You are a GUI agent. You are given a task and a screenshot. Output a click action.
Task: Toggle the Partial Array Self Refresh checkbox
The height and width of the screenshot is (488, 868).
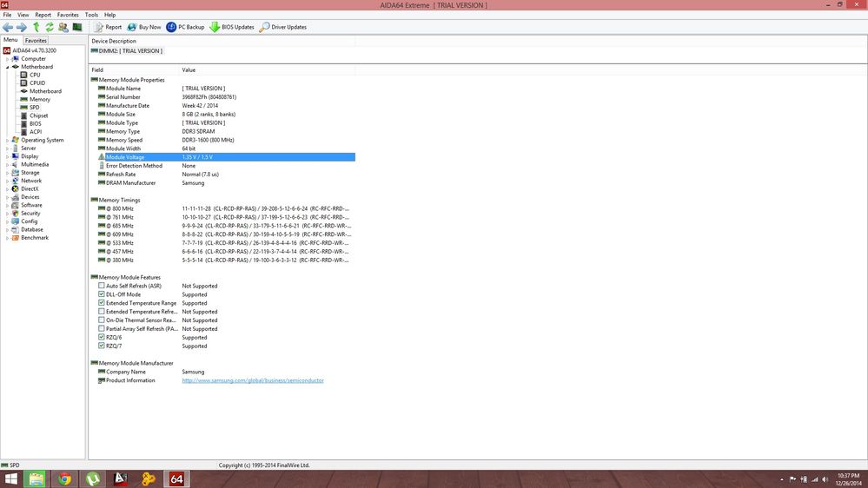(102, 328)
